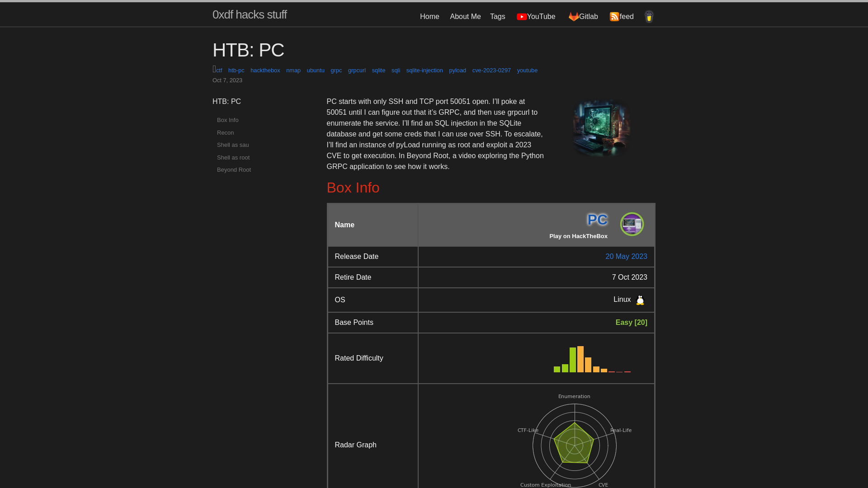The image size is (868, 488).
Task: Click the PC box avatar icon
Action: click(x=632, y=224)
